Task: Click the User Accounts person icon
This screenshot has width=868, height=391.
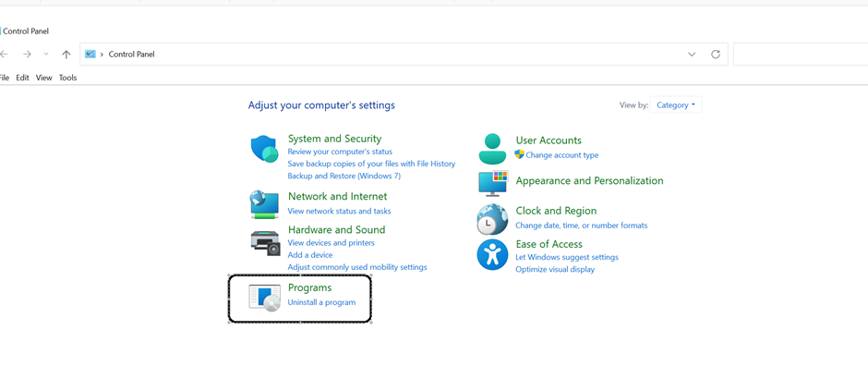Action: coord(492,149)
